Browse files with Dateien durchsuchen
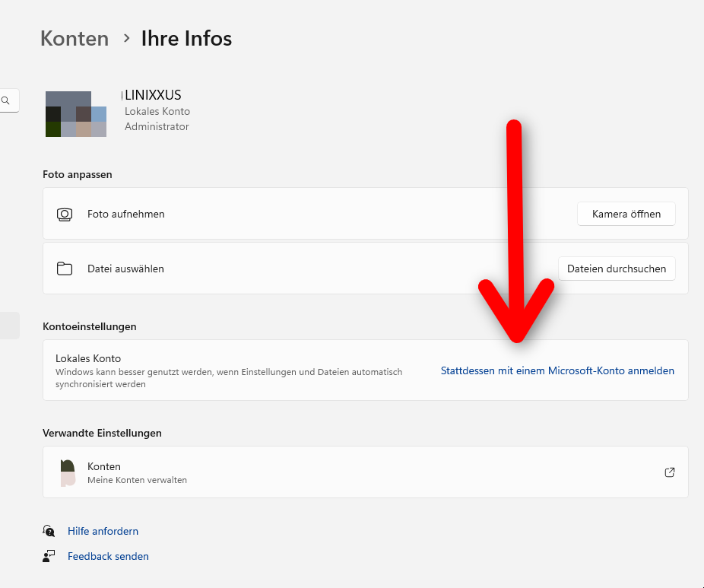Viewport: 704px width, 588px height. (x=617, y=269)
